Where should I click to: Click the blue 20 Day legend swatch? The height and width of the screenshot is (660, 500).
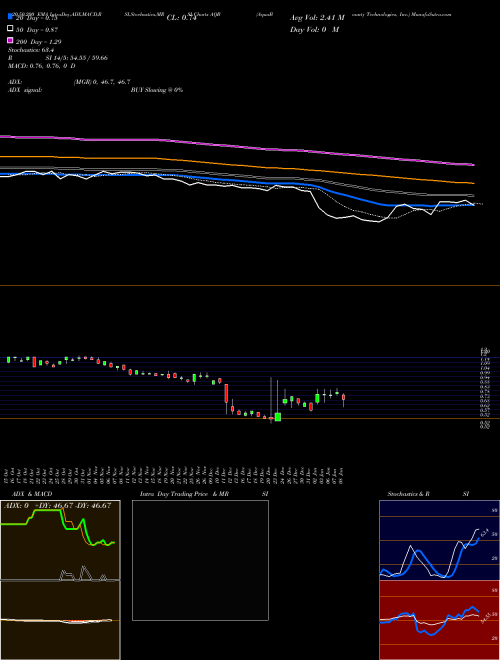click(10, 17)
